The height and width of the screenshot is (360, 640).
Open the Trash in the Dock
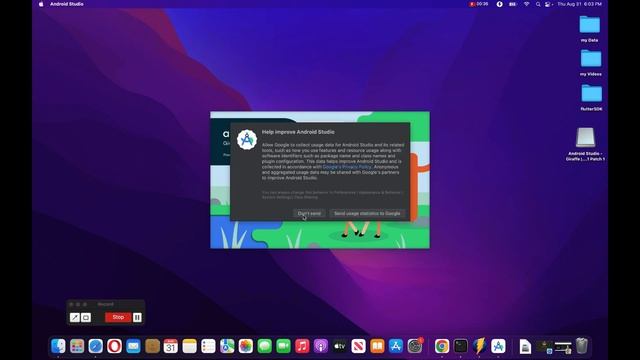(582, 346)
